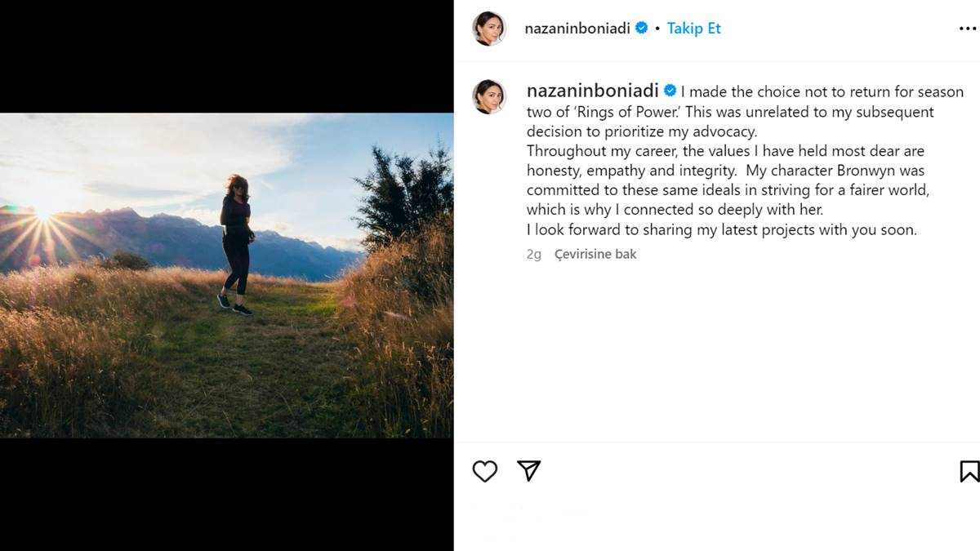This screenshot has width=980, height=551.
Task: Like the post with the heart icon
Action: [485, 471]
